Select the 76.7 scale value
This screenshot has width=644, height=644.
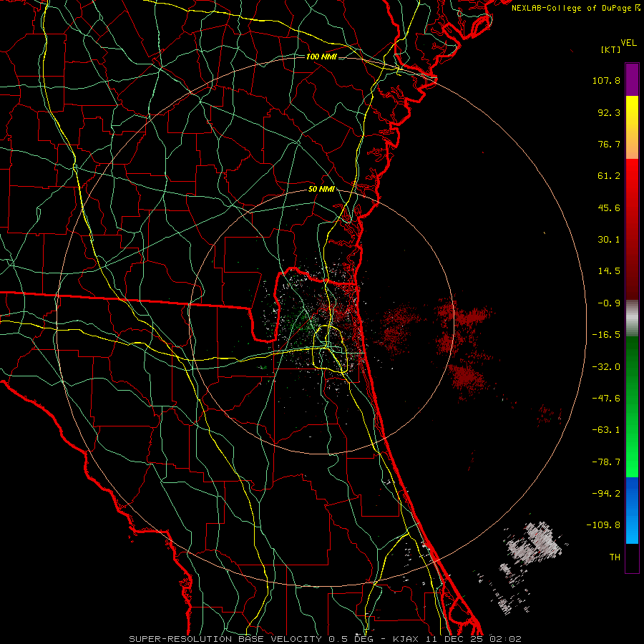tap(609, 144)
